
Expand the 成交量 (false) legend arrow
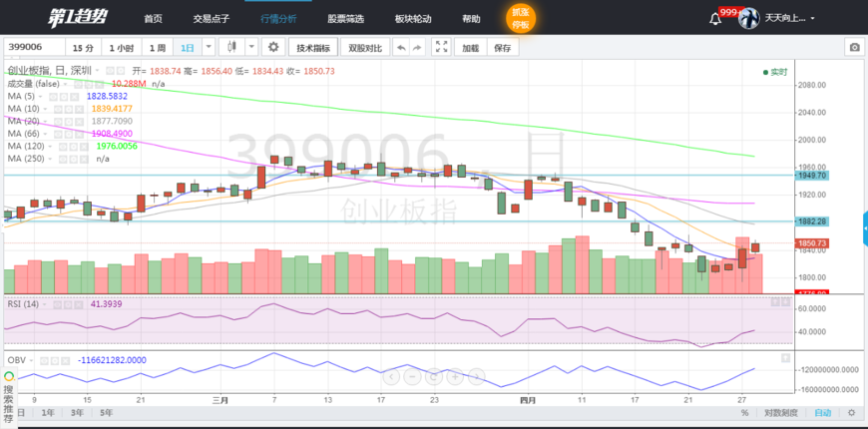[x=65, y=84]
